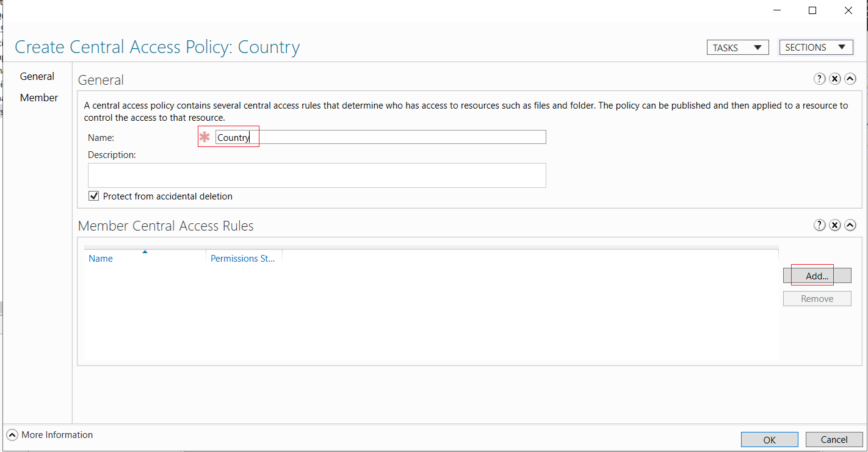
Task: Expand the More Information chevron icon
Action: pyautogui.click(x=12, y=435)
